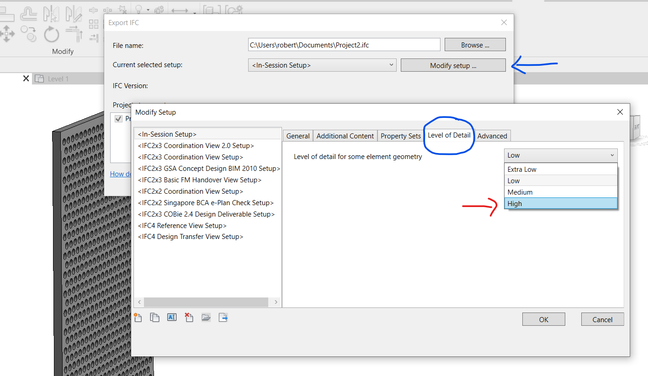The height and width of the screenshot is (376, 648).
Task: Select the Trim/Extend to Corner tool
Action: [74, 34]
